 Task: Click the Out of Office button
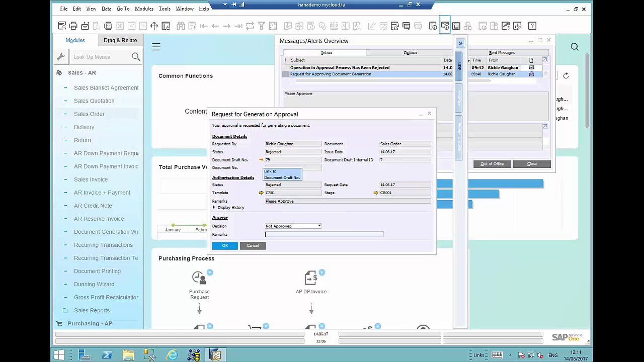tap(492, 164)
